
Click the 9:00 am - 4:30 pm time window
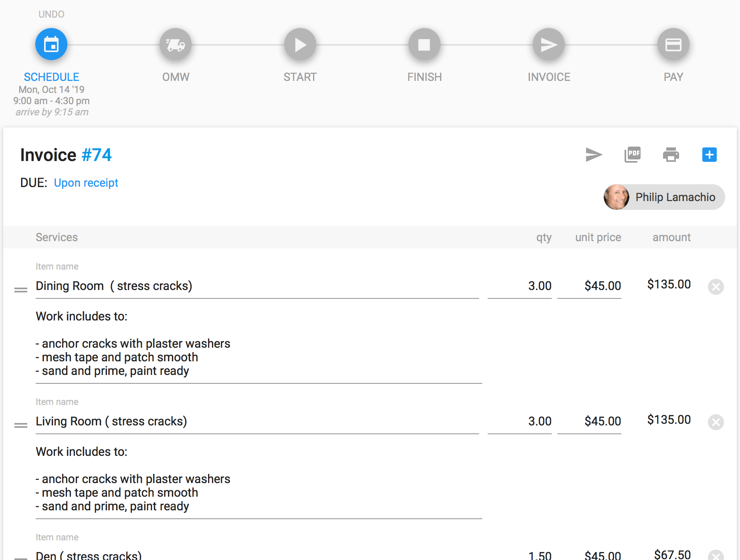51,101
